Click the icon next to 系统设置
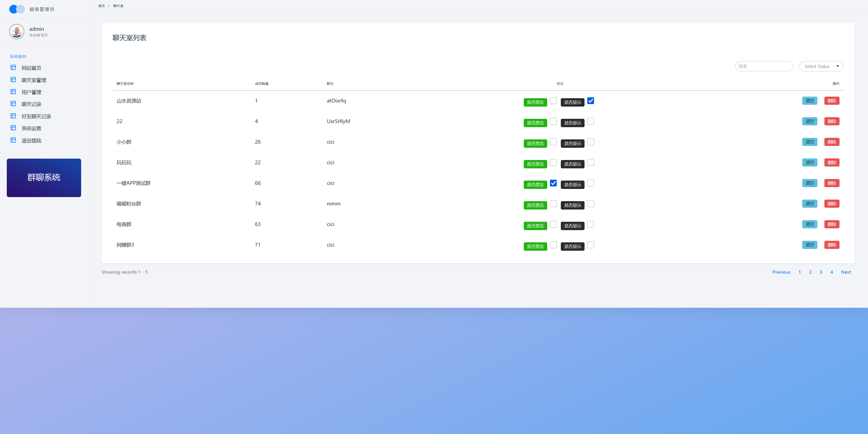Image resolution: width=868 pixels, height=434 pixels. [13, 128]
